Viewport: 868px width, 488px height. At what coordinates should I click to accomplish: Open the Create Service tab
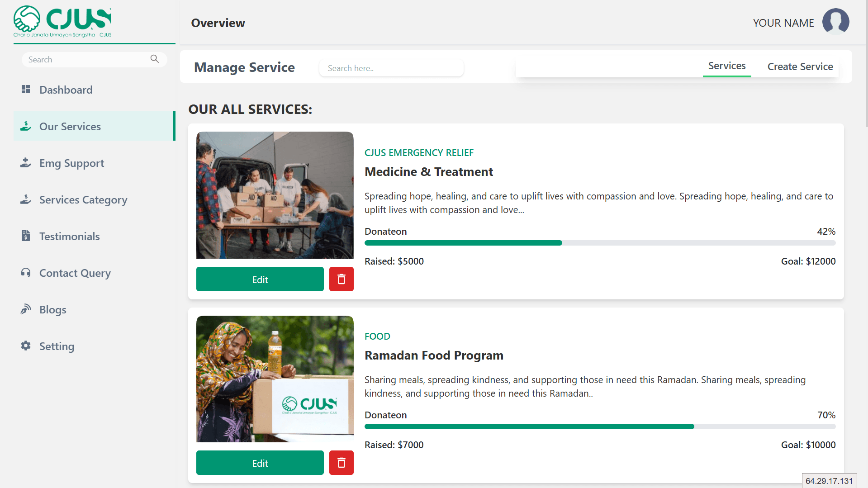point(800,67)
